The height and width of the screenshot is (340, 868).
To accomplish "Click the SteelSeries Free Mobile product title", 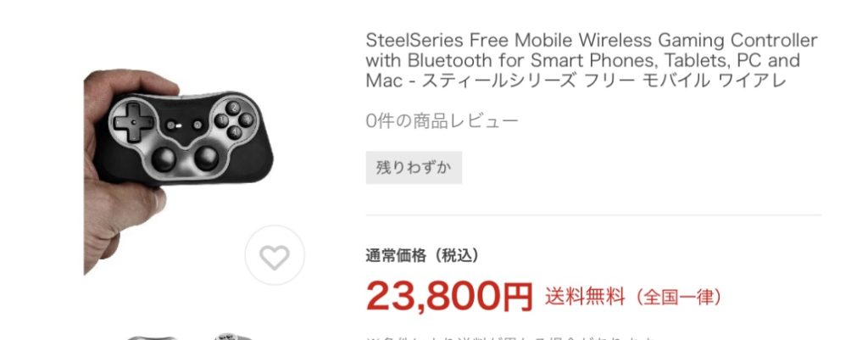I will click(x=591, y=60).
